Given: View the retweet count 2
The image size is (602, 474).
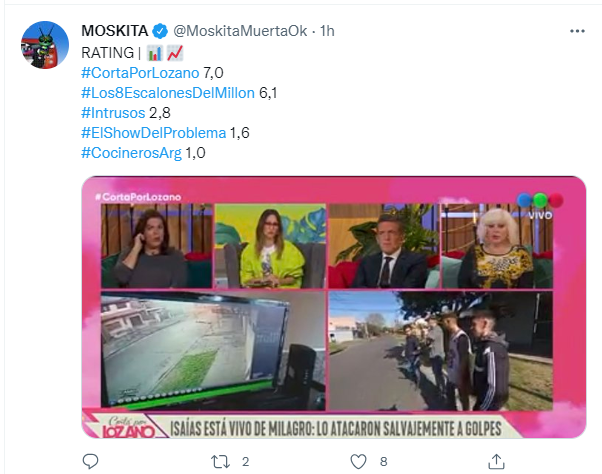Looking at the screenshot, I should coord(246,461).
